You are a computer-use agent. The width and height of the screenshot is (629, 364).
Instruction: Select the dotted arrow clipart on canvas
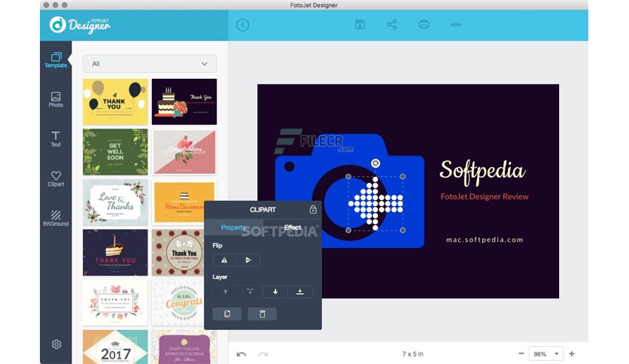pyautogui.click(x=375, y=204)
